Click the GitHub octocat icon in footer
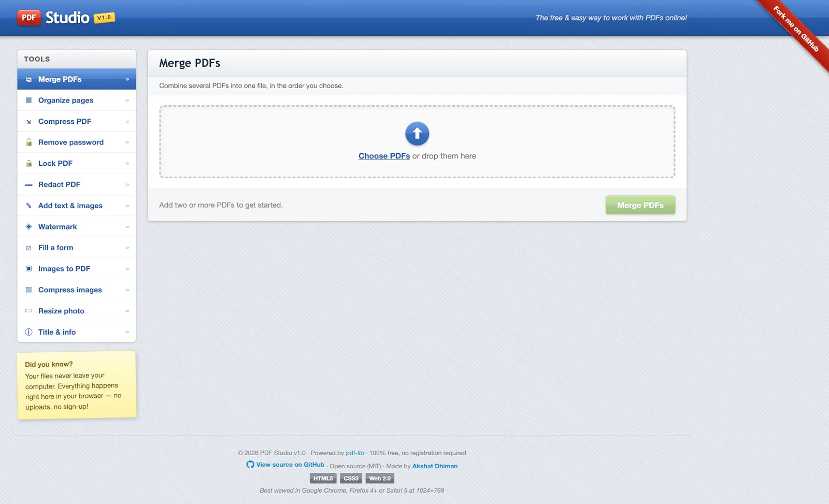829x504 pixels. tap(250, 465)
